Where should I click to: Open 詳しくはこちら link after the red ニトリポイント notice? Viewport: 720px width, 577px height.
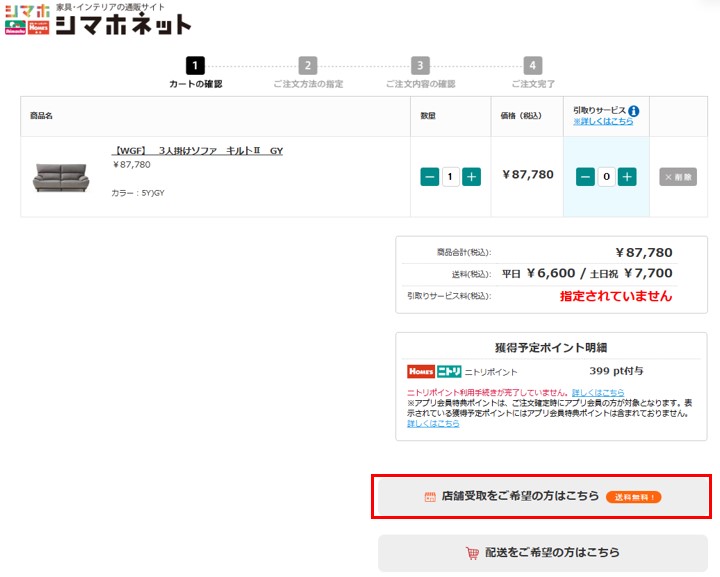[x=598, y=392]
